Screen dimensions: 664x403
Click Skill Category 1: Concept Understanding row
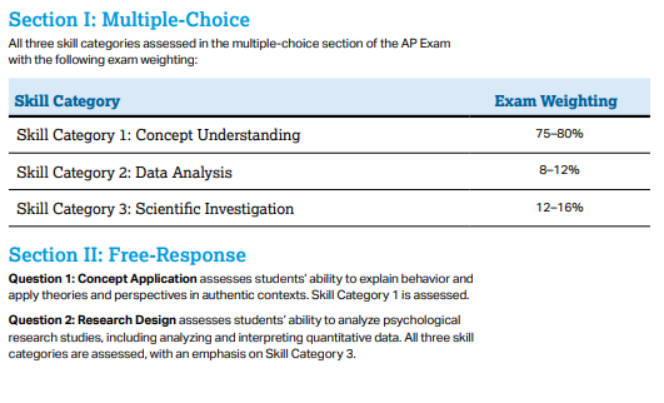(329, 135)
